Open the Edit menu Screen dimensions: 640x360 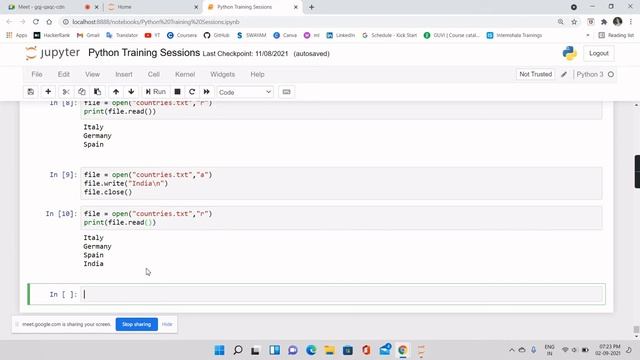pos(64,74)
